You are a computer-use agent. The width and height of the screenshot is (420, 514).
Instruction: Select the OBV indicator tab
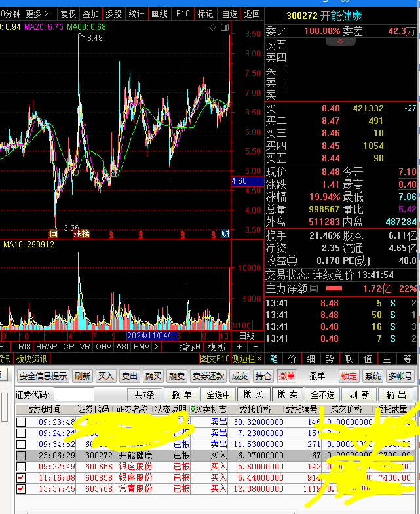tap(104, 346)
